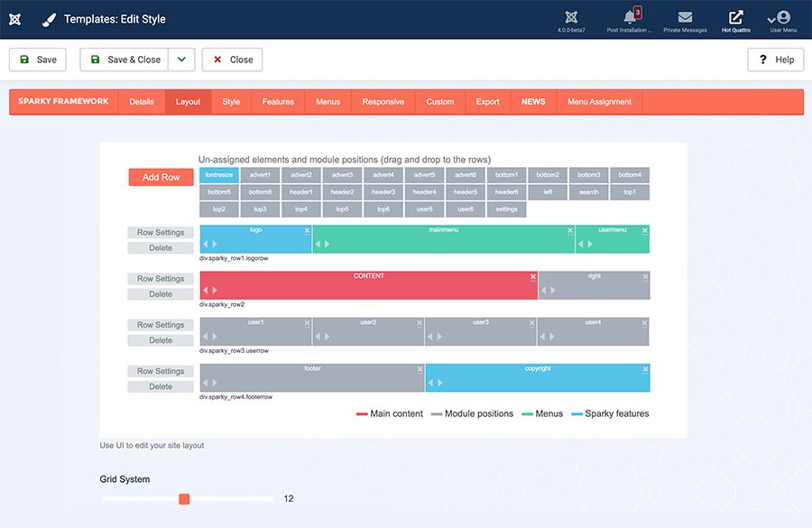Delete the footerrow row
The width and height of the screenshot is (812, 528).
(x=161, y=386)
